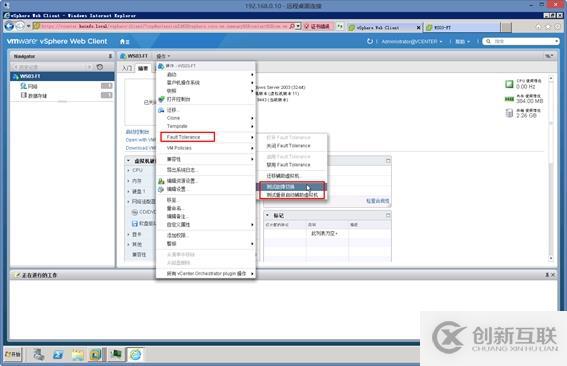Go to vSphere home icon
Image resolution: width=567 pixels, height=366 pixels.
pos(123,42)
